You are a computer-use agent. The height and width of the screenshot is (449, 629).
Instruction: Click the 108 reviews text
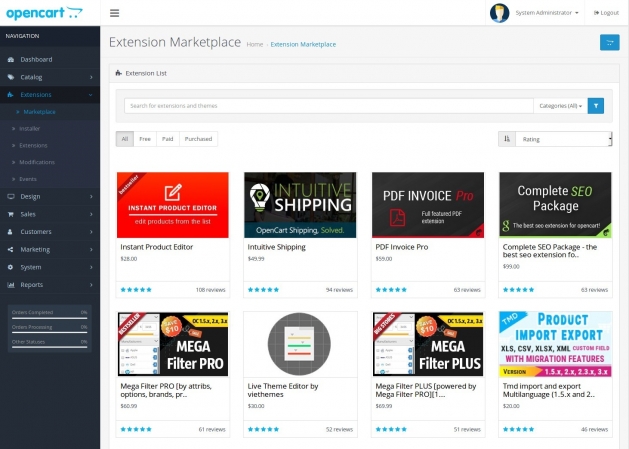tap(211, 290)
